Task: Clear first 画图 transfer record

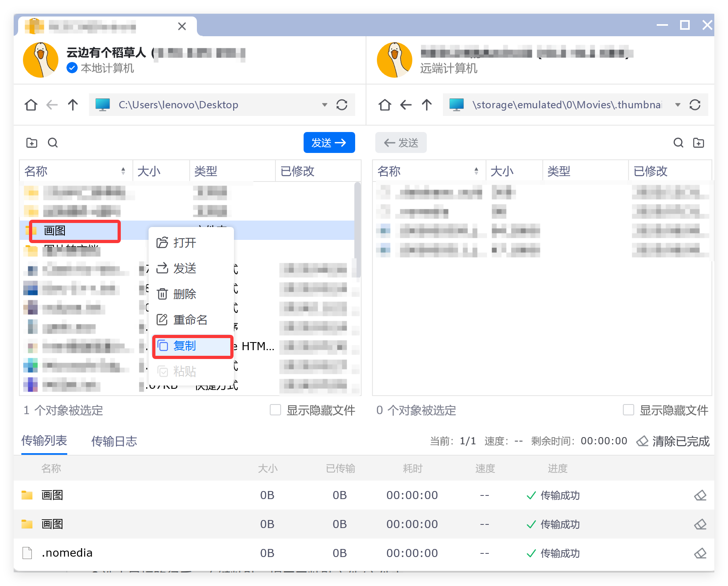Action: 700,495
